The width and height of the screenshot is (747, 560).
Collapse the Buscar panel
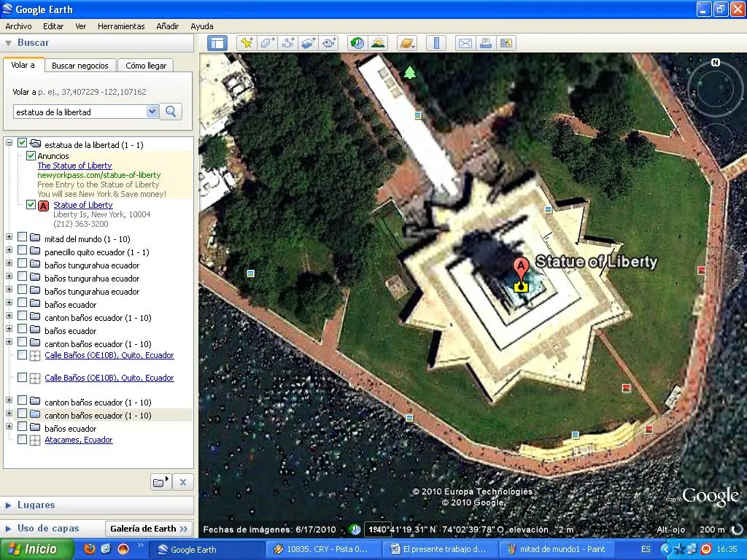tap(8, 43)
